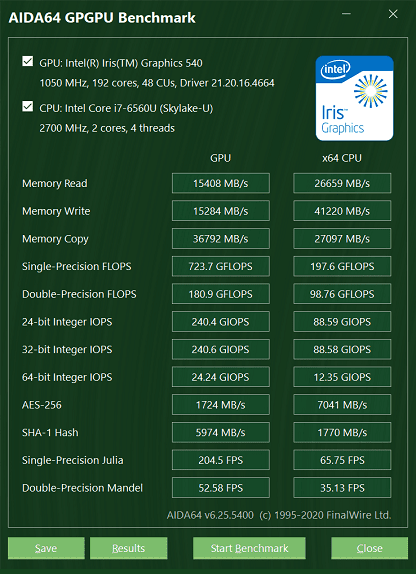416x574 pixels.
Task: Click the AIDA64 GPGPU Benchmark title bar
Action: click(x=102, y=18)
